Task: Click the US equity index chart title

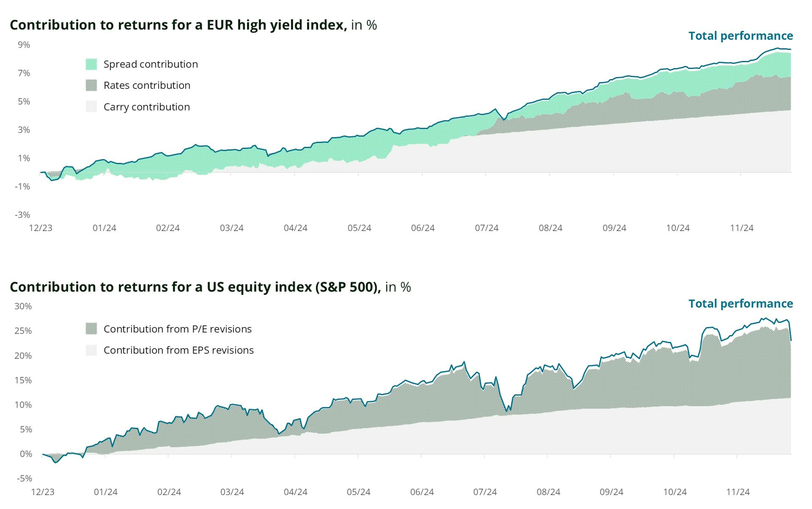Action: click(x=210, y=287)
